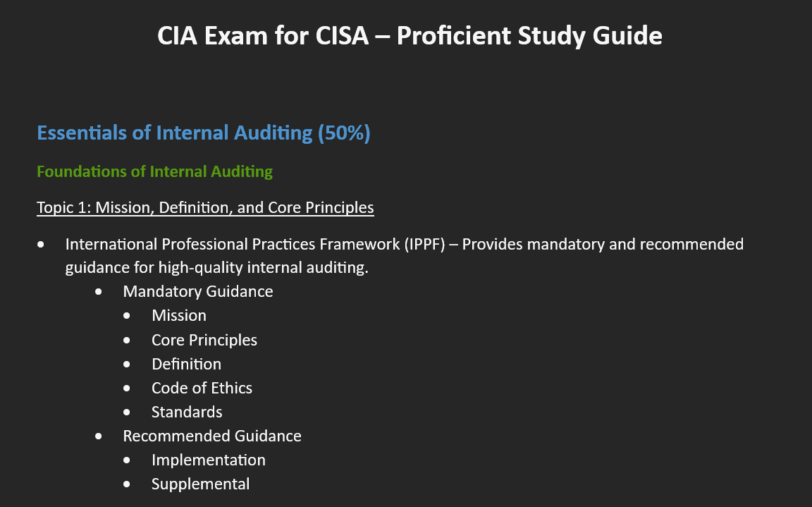Click the Standards list item
812x507 pixels.
click(x=186, y=412)
